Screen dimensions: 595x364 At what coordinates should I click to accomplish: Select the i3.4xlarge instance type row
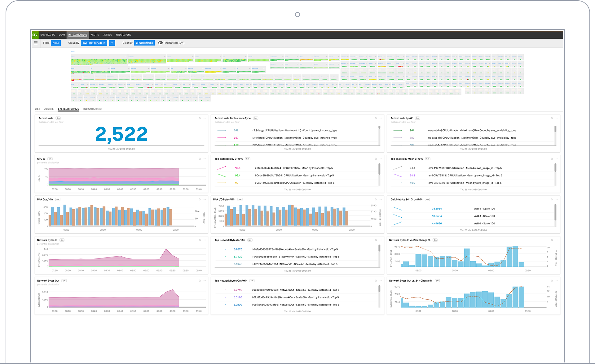point(297,138)
